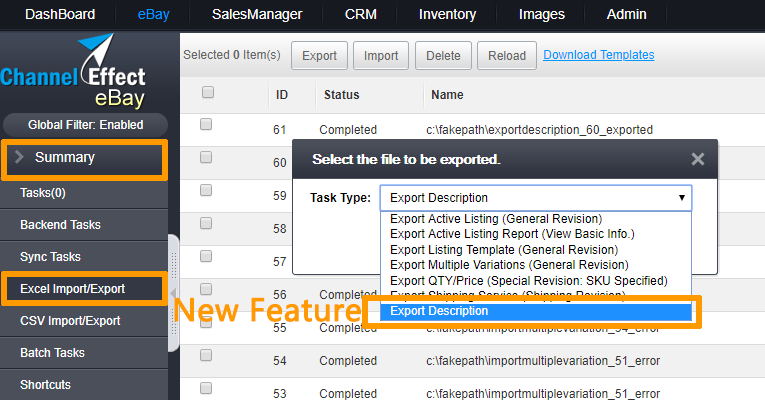This screenshot has height=400, width=765.
Task: Collapse the sidebar using the grip handle
Action: [174, 293]
